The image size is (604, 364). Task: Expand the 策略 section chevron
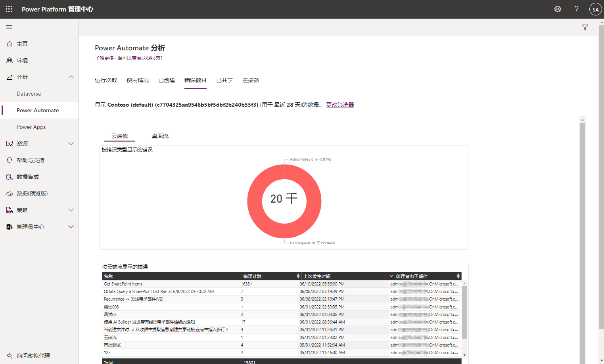point(71,210)
